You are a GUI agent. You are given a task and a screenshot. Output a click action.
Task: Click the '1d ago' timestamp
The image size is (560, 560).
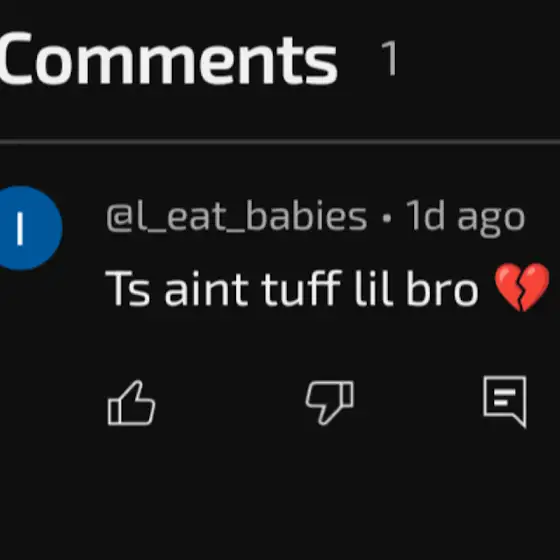click(466, 217)
